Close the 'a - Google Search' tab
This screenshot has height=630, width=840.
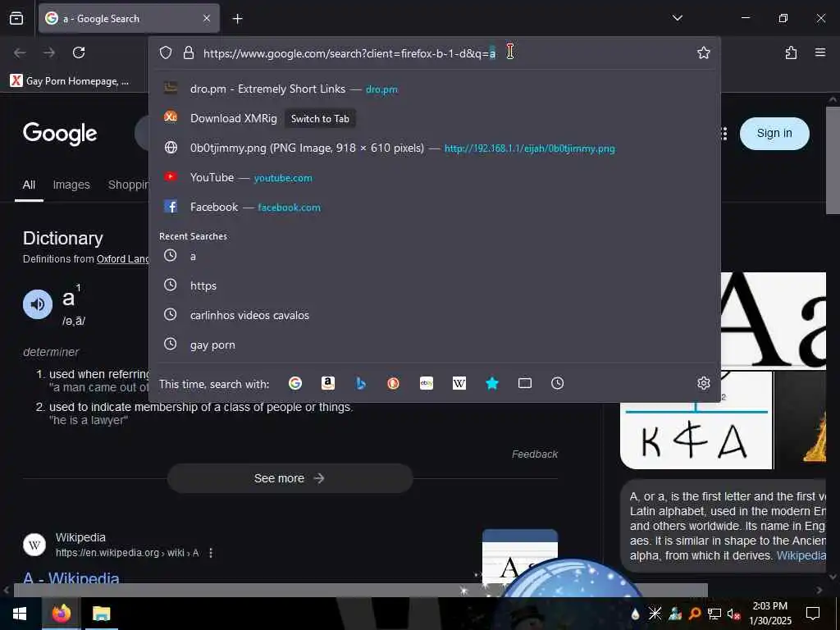(207, 18)
